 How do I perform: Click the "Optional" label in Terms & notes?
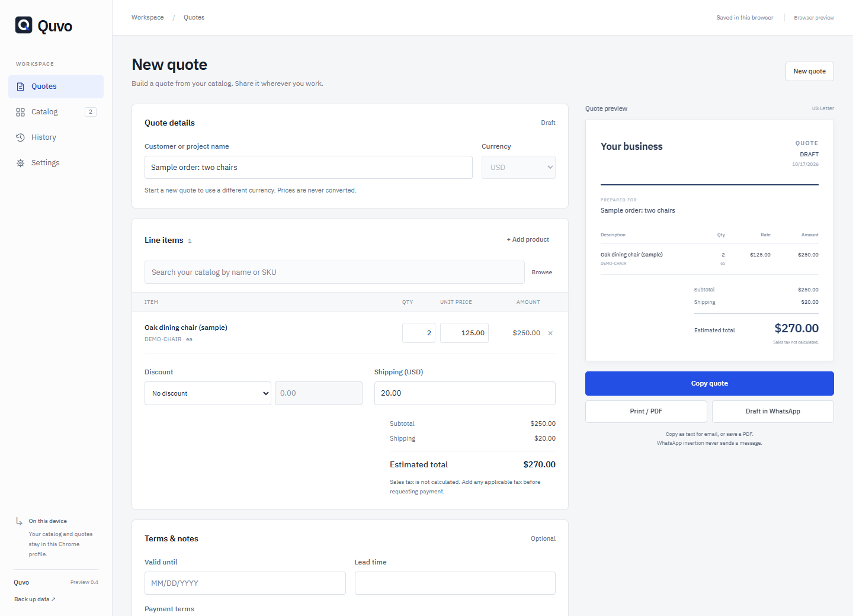click(x=543, y=539)
